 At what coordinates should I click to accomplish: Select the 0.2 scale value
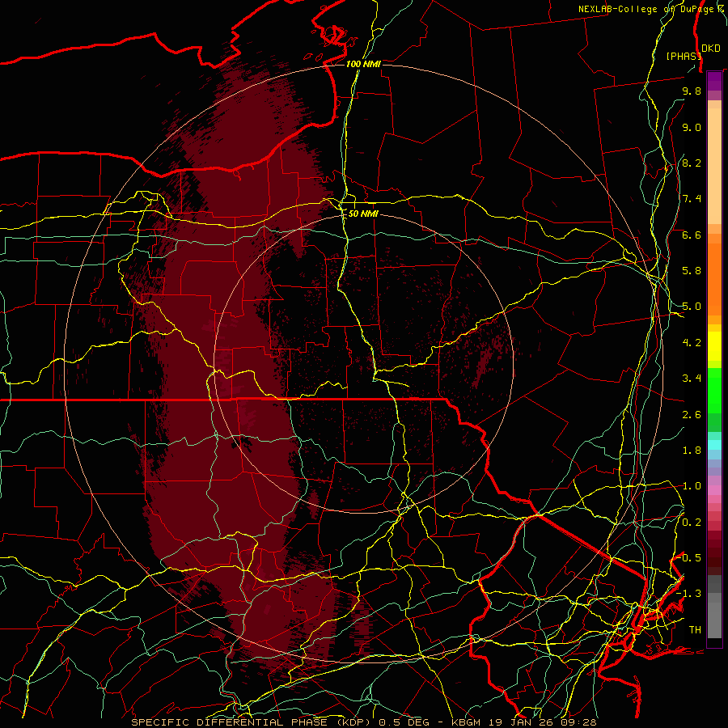tap(692, 523)
